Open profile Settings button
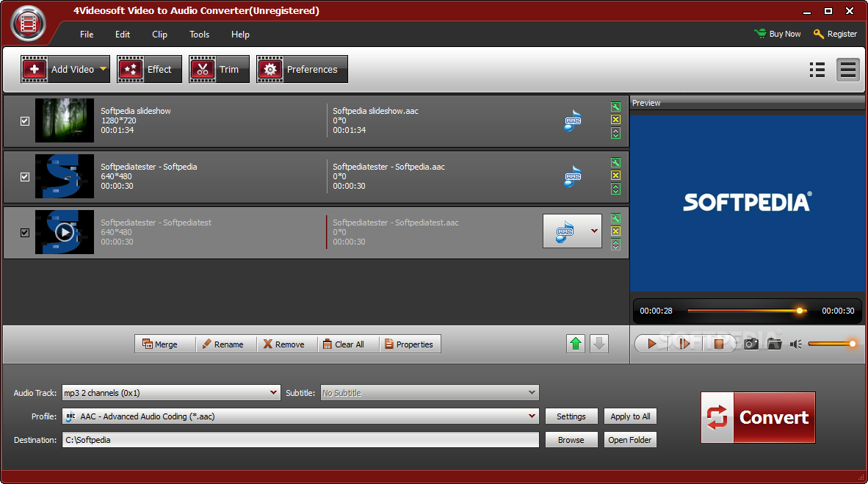Viewport: 868px width, 484px height. coord(571,416)
